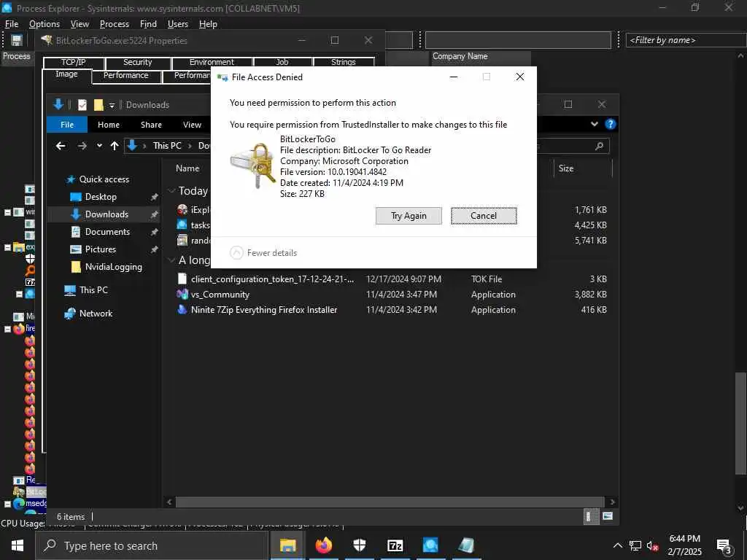Switch to TCP/IP tab in Properties window
Viewport: 747px width, 560px height.
pos(74,63)
